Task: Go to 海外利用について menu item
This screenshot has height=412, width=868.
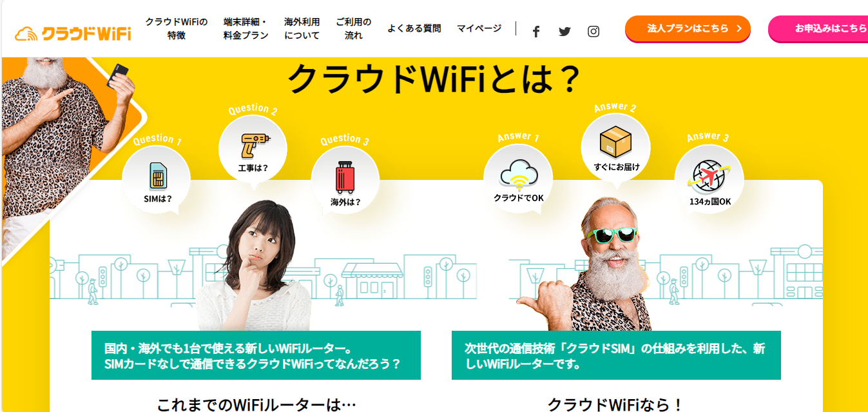Action: tap(302, 28)
